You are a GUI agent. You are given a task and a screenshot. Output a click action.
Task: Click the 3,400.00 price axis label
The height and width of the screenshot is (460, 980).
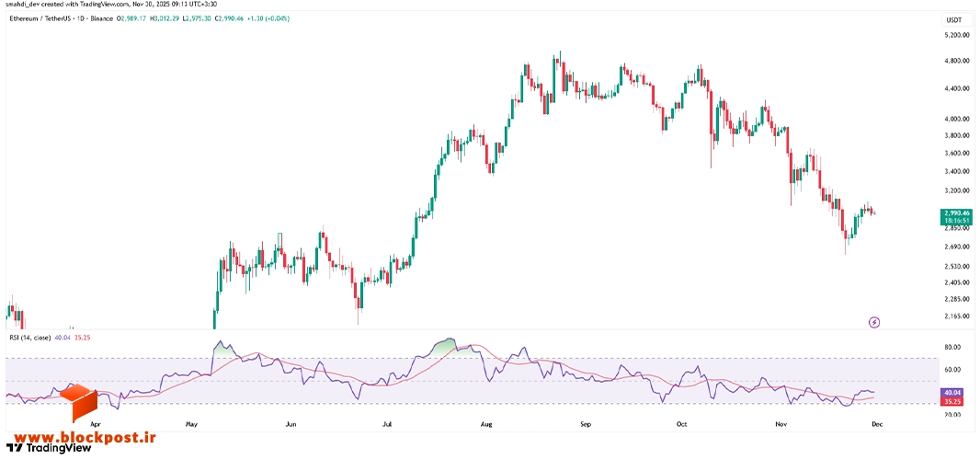tap(956, 171)
